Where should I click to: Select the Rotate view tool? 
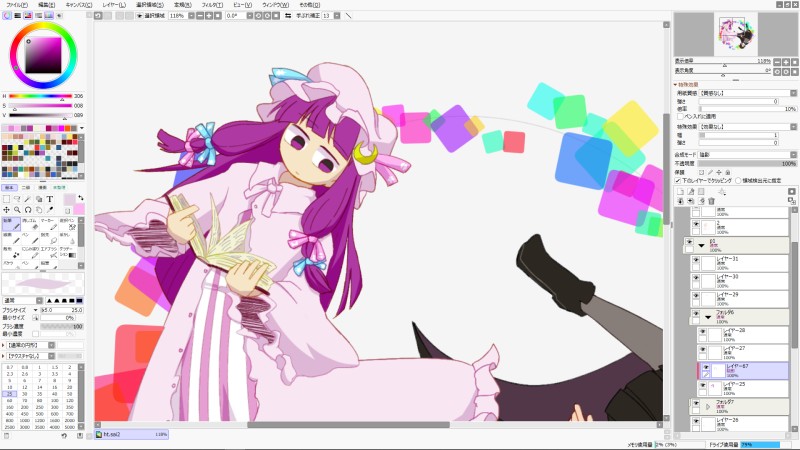28,210
